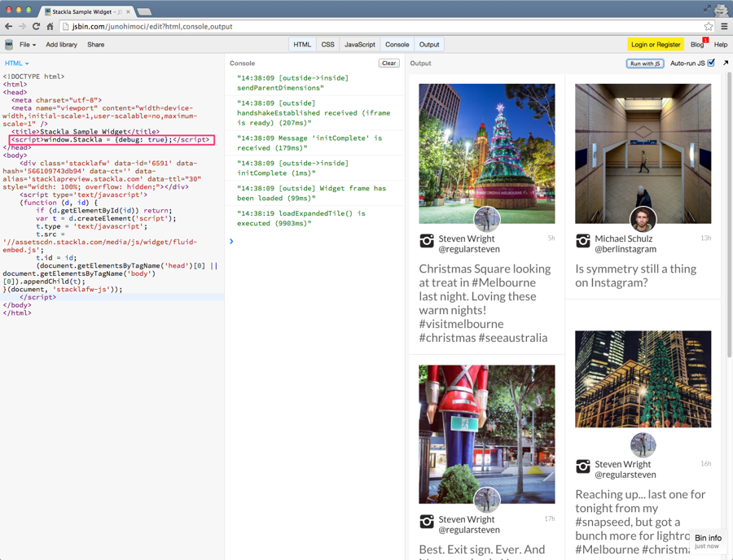
Task: Select the Add library menu
Action: coord(61,45)
